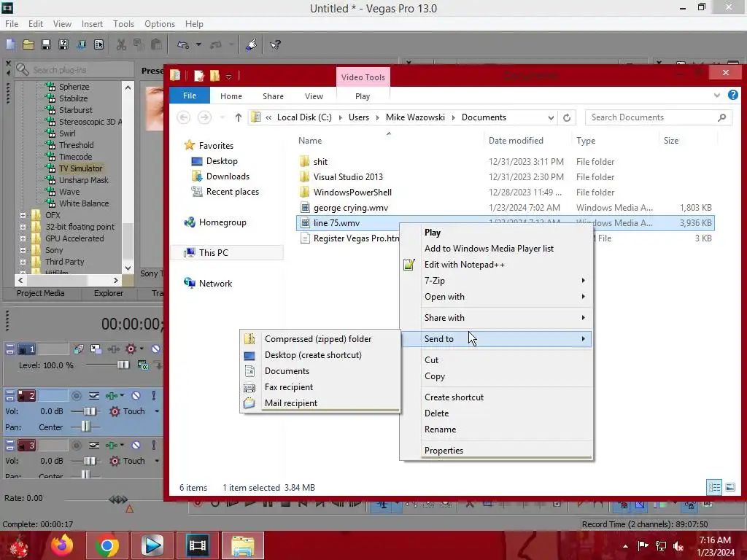Click the Open folder icon in Vegas toolbar
Viewport: 747px width, 560px height.
(x=28, y=44)
